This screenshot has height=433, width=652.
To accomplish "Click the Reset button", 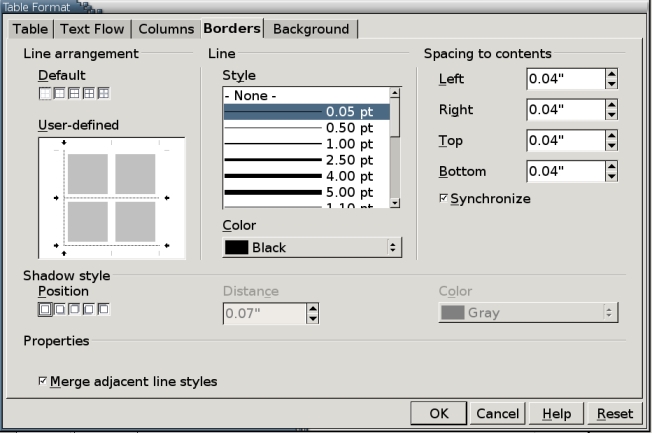I will 615,413.
